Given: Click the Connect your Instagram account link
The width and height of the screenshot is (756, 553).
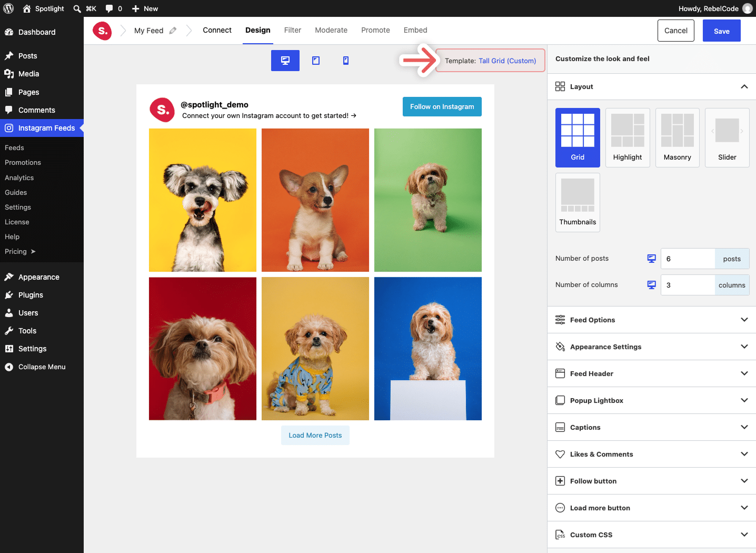Looking at the screenshot, I should pyautogui.click(x=269, y=116).
